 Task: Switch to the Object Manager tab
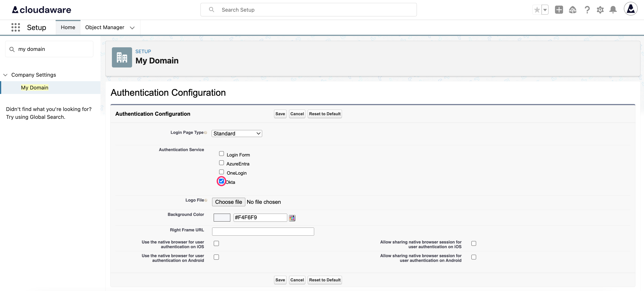[105, 27]
